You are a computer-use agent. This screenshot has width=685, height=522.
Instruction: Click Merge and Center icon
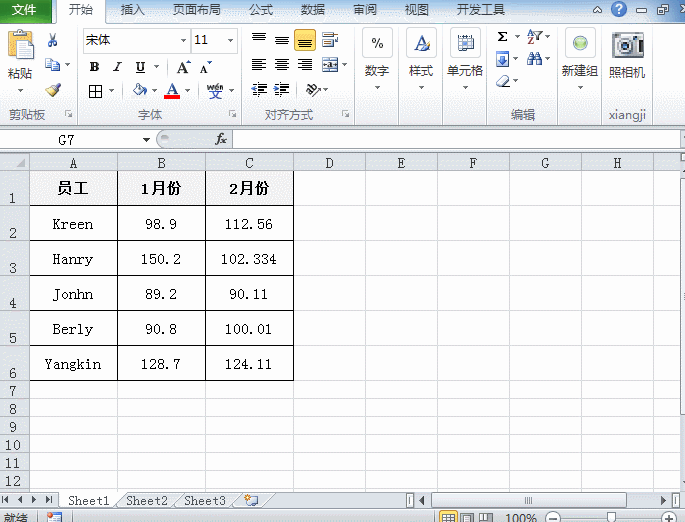coord(330,65)
